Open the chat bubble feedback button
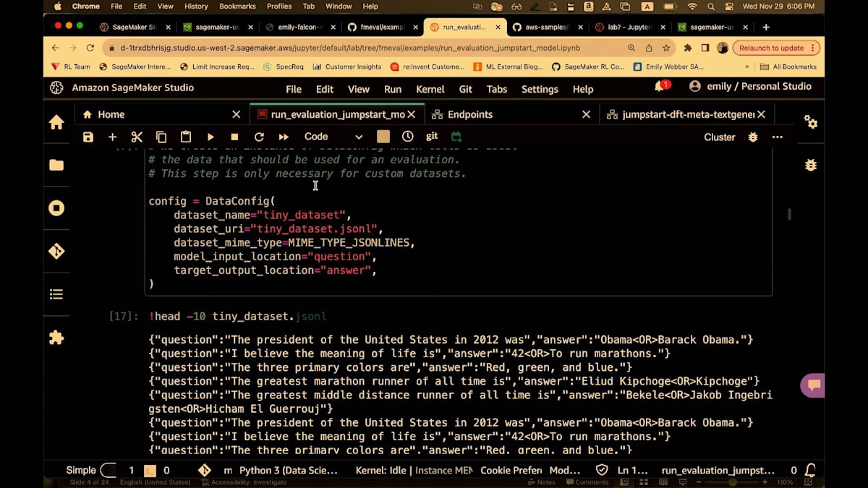This screenshot has width=868, height=488. coord(812,385)
